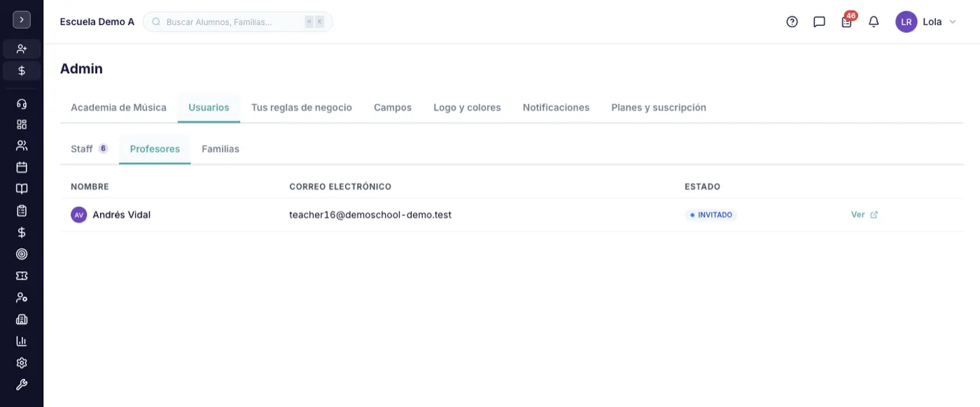Screen dimensions: 980x407
Task: Click the help question mark icon
Action: tap(792, 22)
